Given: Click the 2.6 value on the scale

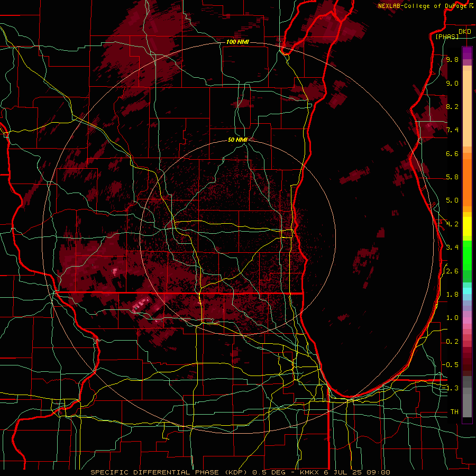Looking at the screenshot, I should (452, 271).
